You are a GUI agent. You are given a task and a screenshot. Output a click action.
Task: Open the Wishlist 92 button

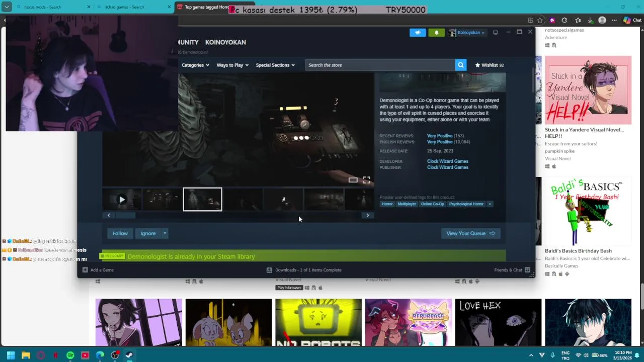tap(490, 65)
